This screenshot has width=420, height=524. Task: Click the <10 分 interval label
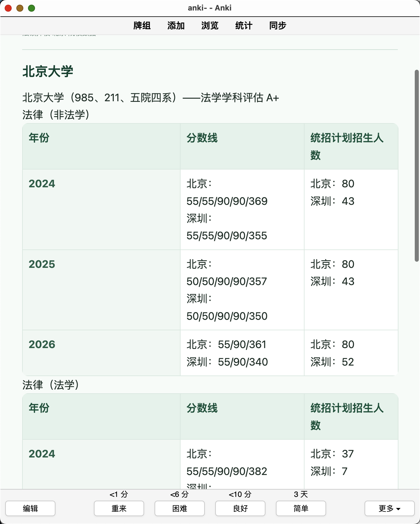click(x=240, y=494)
